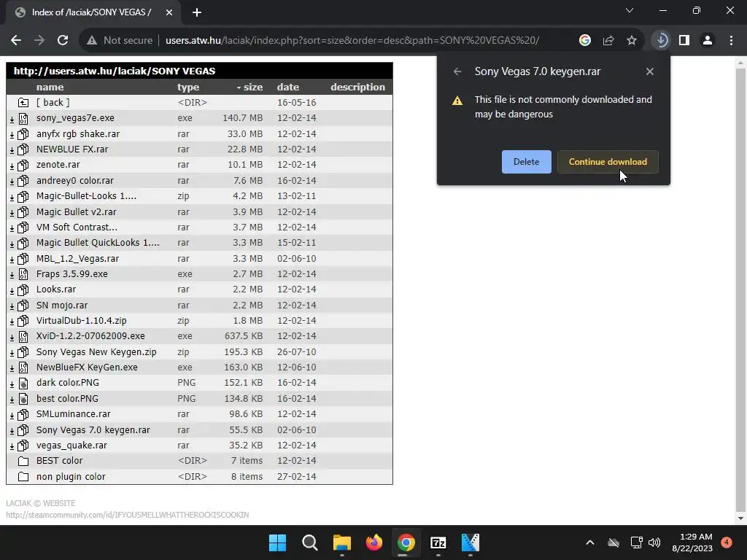Open the Windows Start menu
This screenshot has width=747, height=560.
click(277, 542)
